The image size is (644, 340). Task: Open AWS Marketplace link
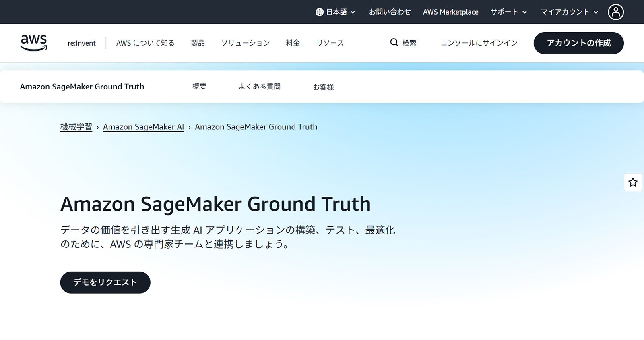coord(450,12)
